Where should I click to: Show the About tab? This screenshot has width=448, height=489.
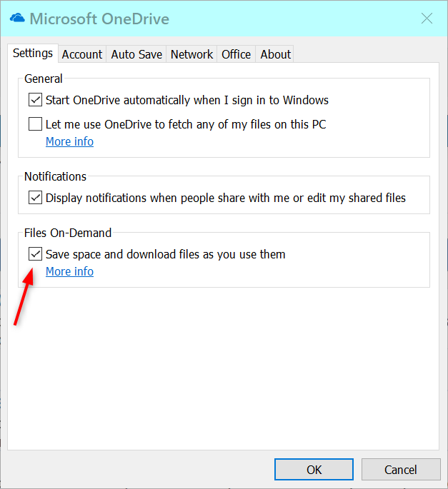click(275, 54)
